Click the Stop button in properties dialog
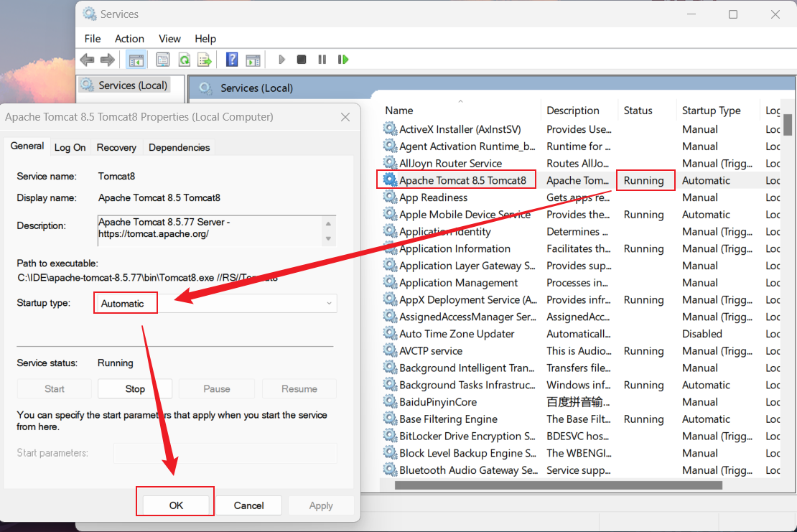Viewport: 797px width, 532px height. 135,388
